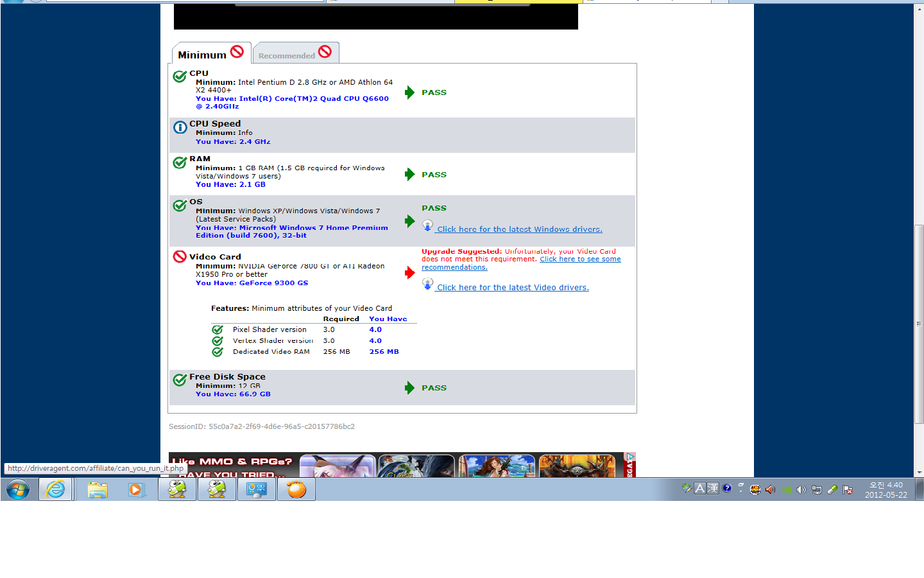Screen dimensions: 924x578
Task: Click the PASS text in the CPU row
Action: tap(434, 92)
